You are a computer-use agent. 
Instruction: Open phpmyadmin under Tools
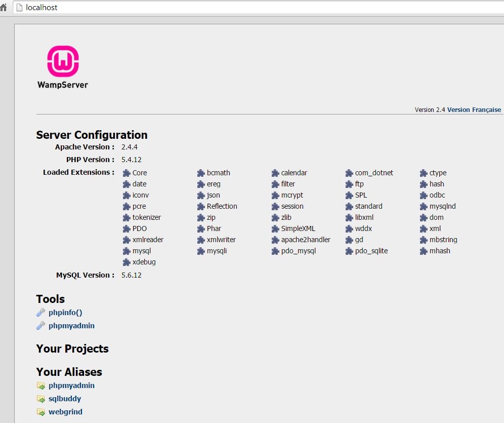click(71, 326)
